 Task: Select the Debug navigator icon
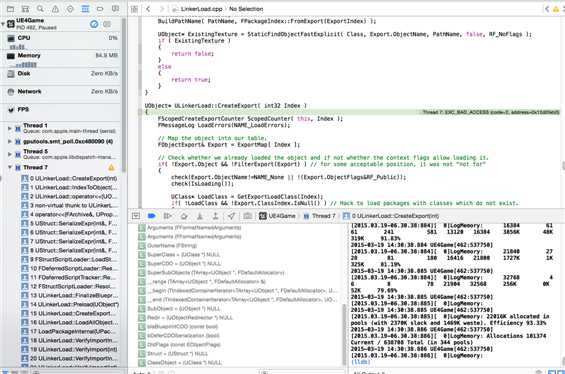[x=85, y=9]
